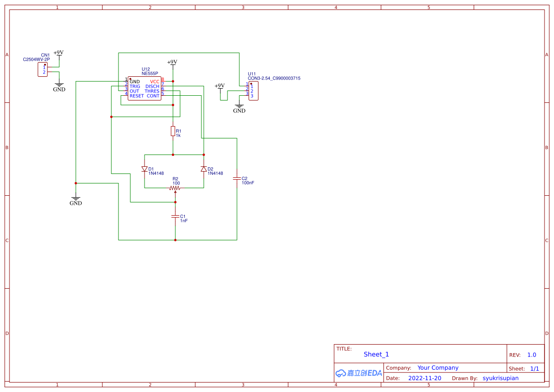Click the Sheet_1 title text

376,354
